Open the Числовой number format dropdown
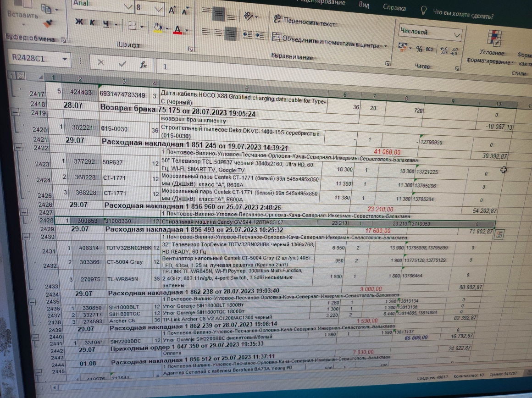This screenshot has width=532, height=398. pyautogui.click(x=457, y=35)
